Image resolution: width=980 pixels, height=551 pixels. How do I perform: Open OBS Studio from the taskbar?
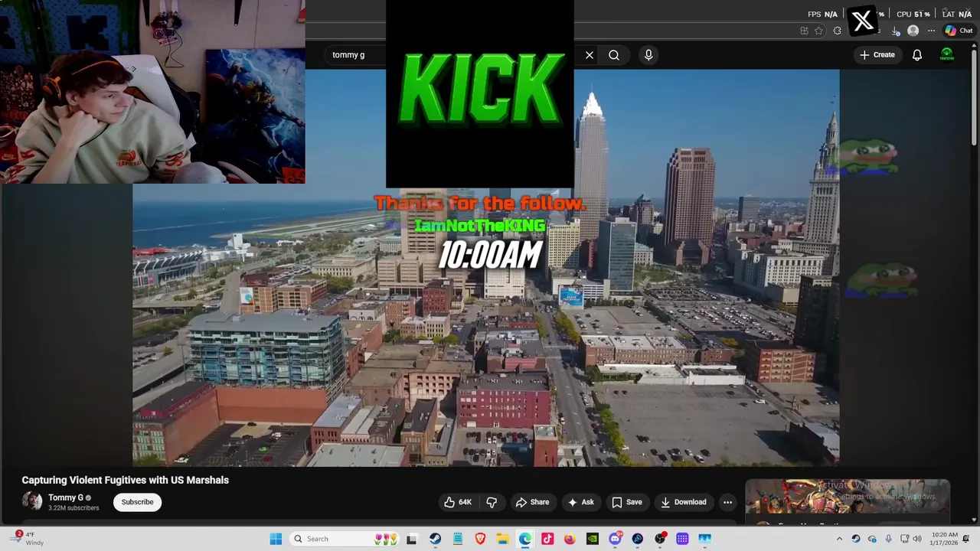(660, 539)
